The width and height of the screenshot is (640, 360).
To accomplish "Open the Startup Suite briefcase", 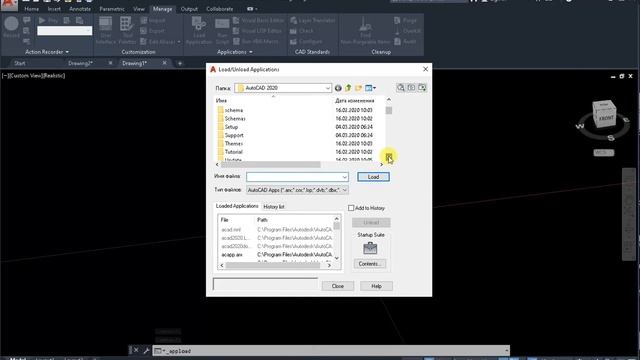I will 370,248.
